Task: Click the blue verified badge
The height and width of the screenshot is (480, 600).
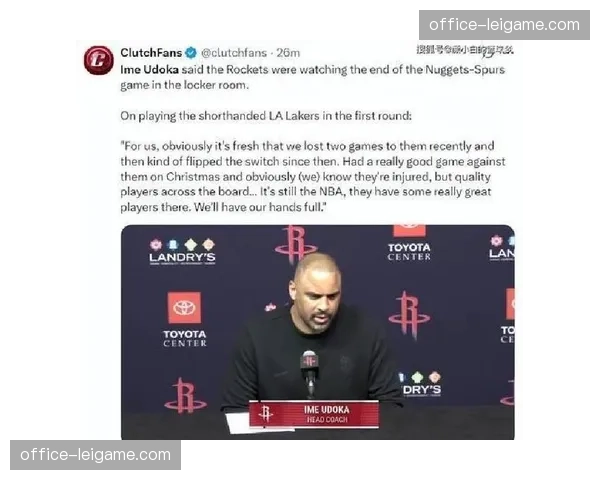Action: click(191, 53)
